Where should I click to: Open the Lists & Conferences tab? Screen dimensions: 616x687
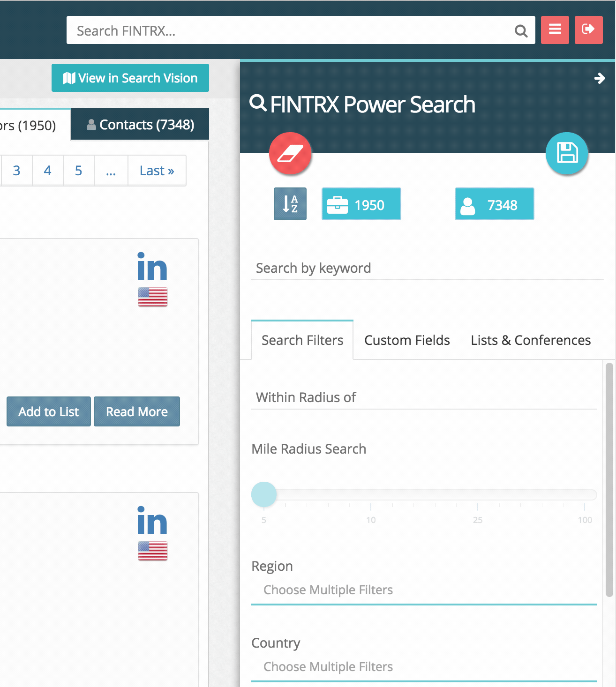point(531,340)
